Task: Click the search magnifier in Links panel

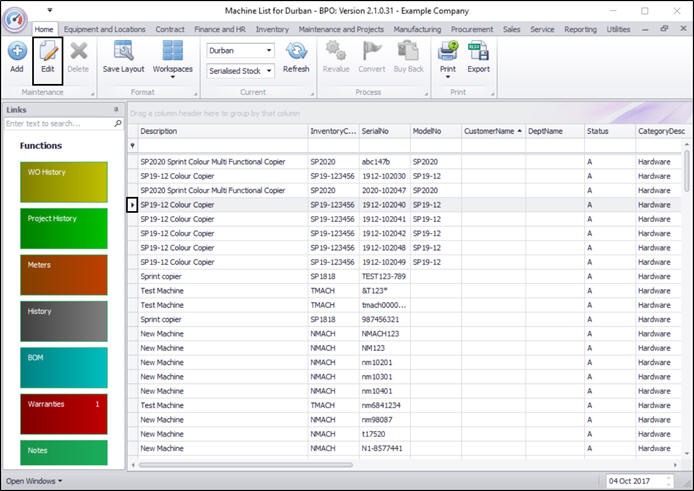Action: tap(118, 124)
